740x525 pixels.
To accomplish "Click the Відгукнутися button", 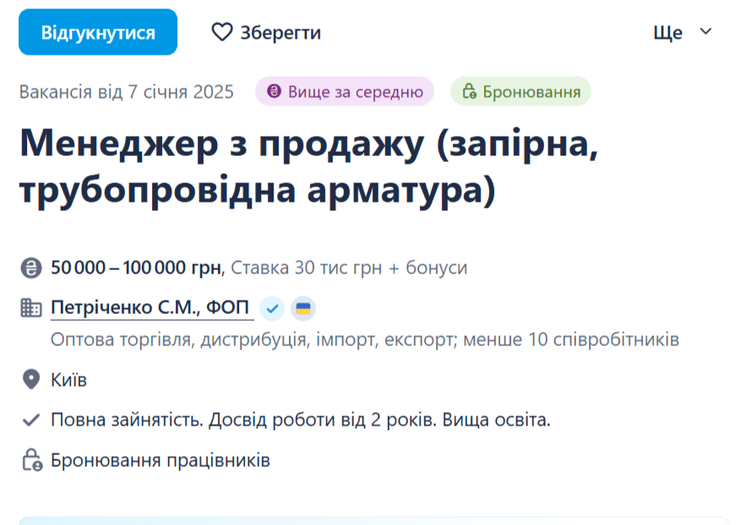I will [98, 32].
